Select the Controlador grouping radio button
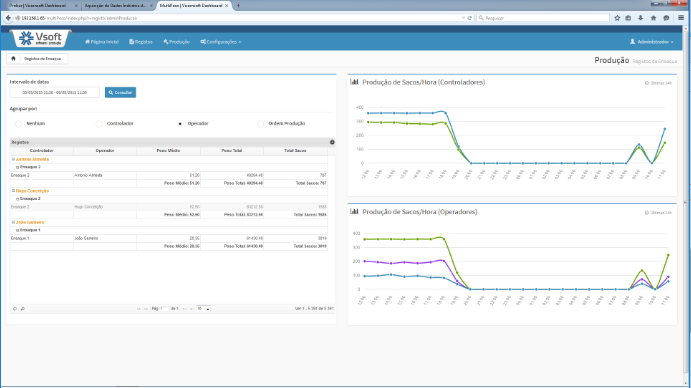Screen dimensions: 691x388 tap(99, 124)
